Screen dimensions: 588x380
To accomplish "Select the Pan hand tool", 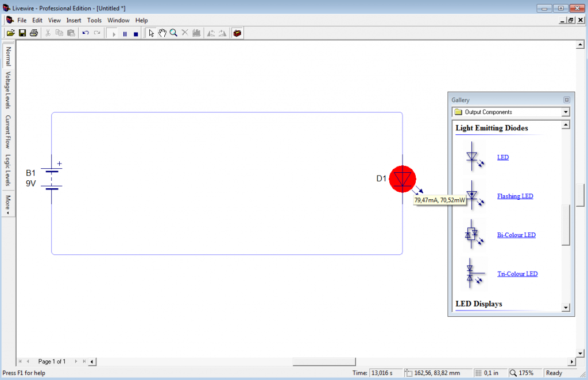I will (x=162, y=33).
